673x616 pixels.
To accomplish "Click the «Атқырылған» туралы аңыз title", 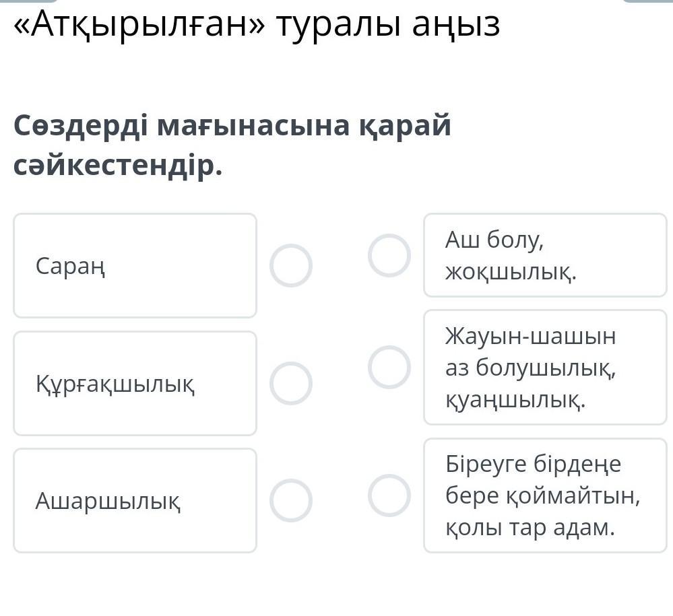I will click(x=257, y=25).
